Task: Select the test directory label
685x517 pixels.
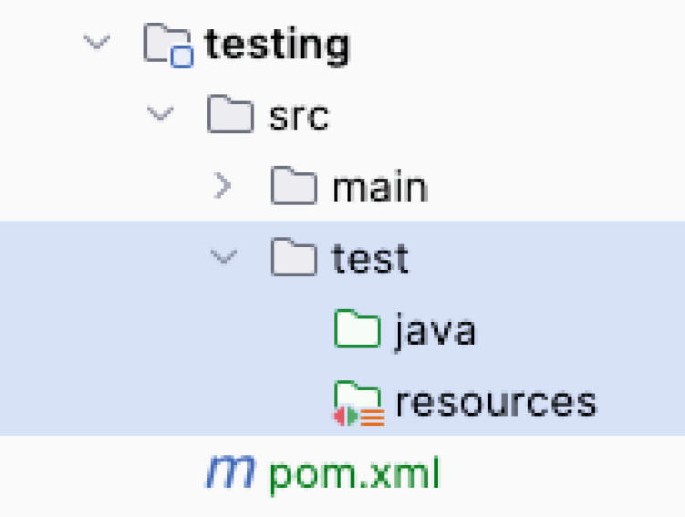Action: [x=370, y=259]
